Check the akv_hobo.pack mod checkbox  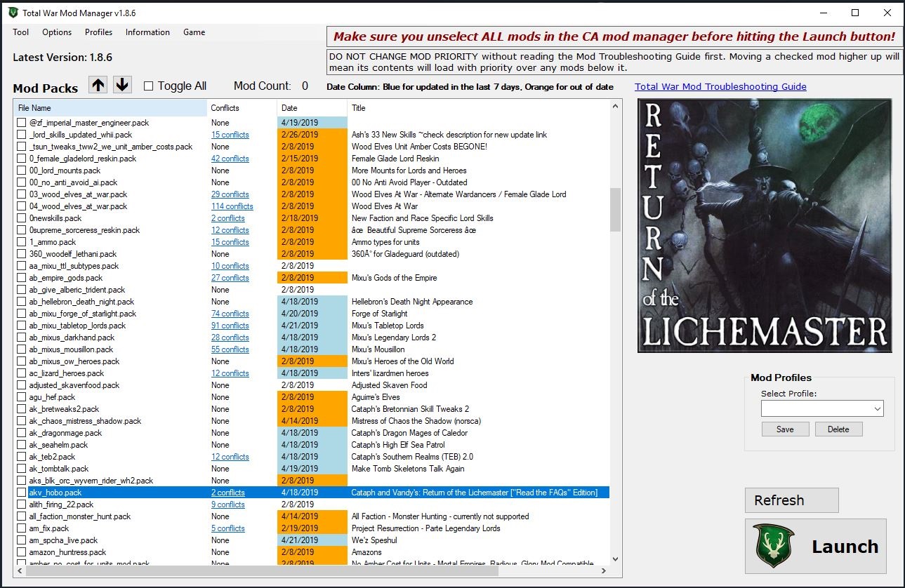coord(22,493)
